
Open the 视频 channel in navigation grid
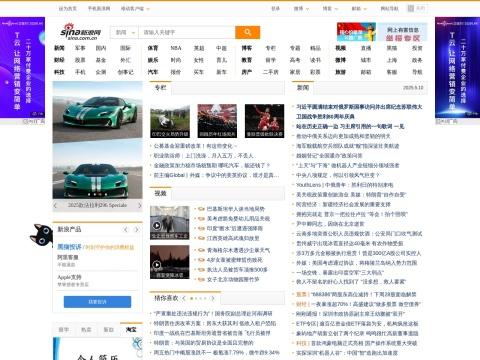click(x=340, y=48)
